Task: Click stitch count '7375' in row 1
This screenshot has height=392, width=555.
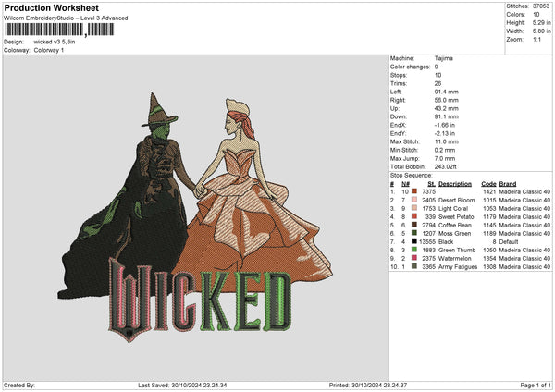Action: point(428,191)
